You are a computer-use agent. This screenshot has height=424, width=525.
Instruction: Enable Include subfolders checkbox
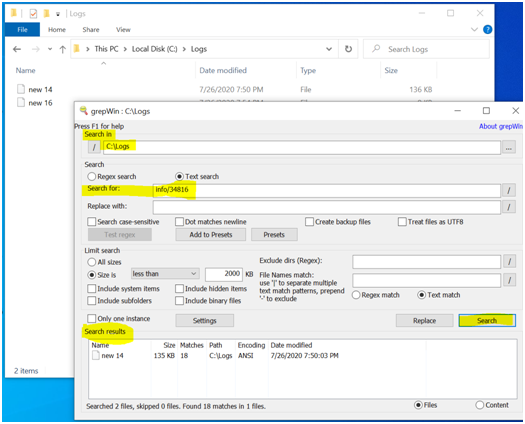[x=91, y=301]
